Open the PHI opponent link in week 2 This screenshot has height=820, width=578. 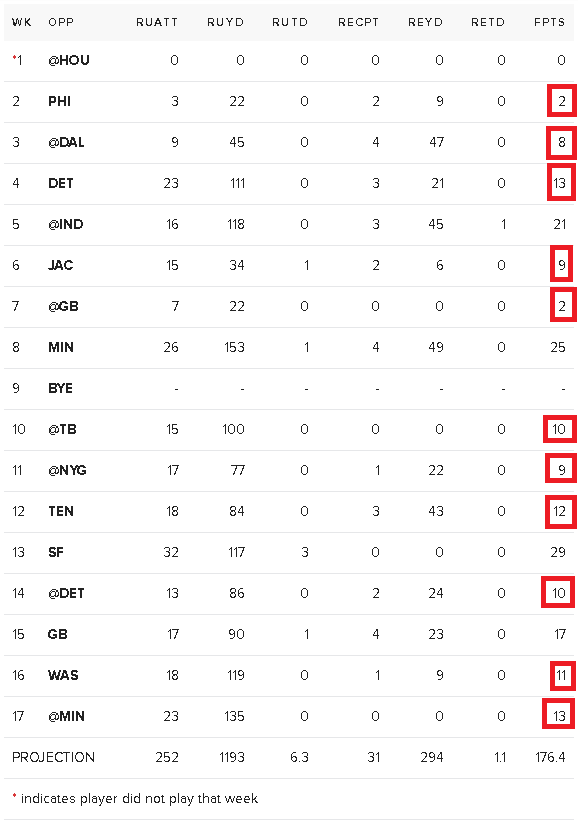pos(59,101)
